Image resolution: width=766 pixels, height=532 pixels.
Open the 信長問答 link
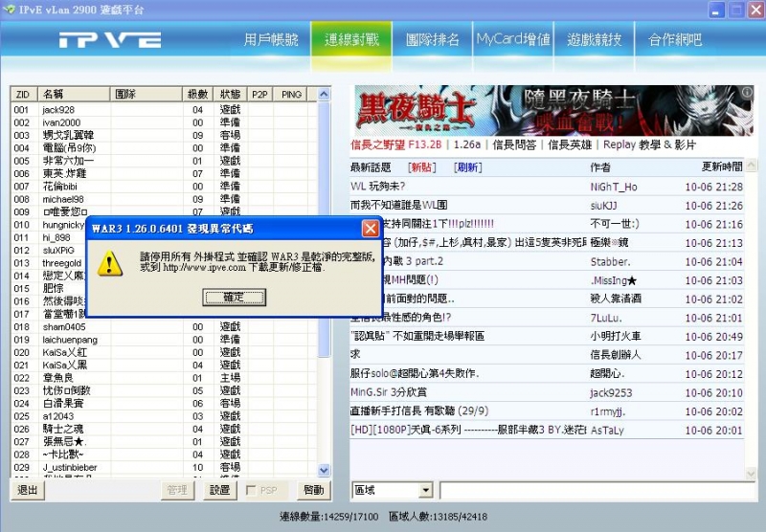pyautogui.click(x=514, y=144)
